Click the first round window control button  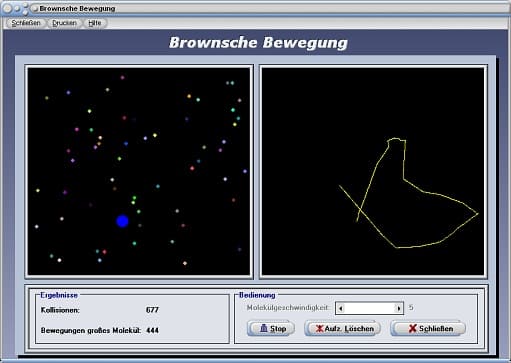click(x=7, y=9)
